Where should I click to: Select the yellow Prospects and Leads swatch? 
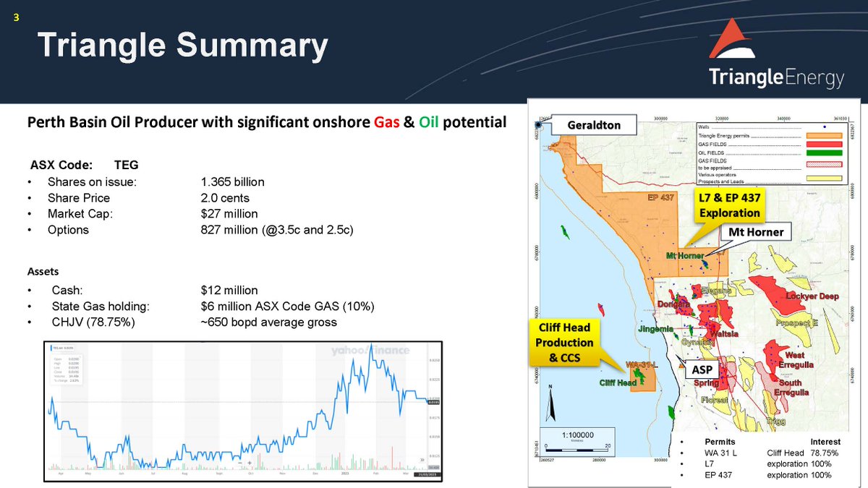[825, 176]
